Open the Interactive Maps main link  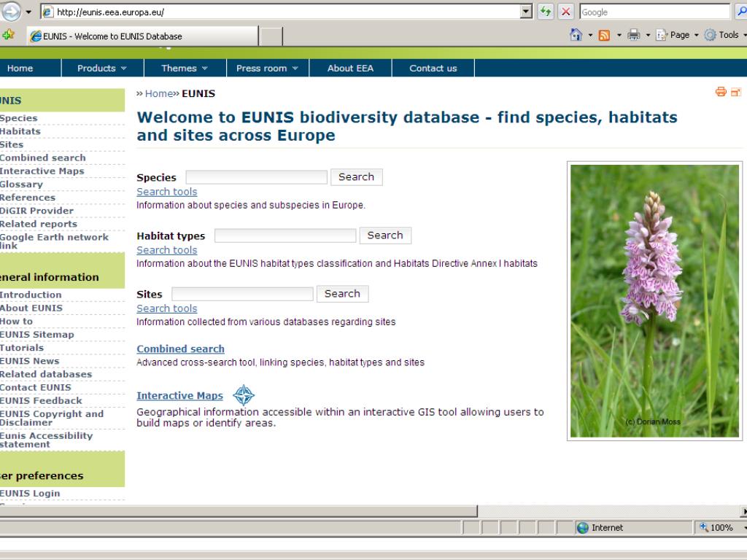179,396
